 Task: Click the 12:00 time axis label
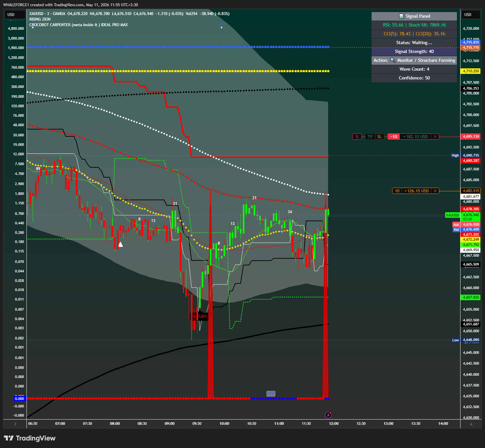click(x=334, y=424)
